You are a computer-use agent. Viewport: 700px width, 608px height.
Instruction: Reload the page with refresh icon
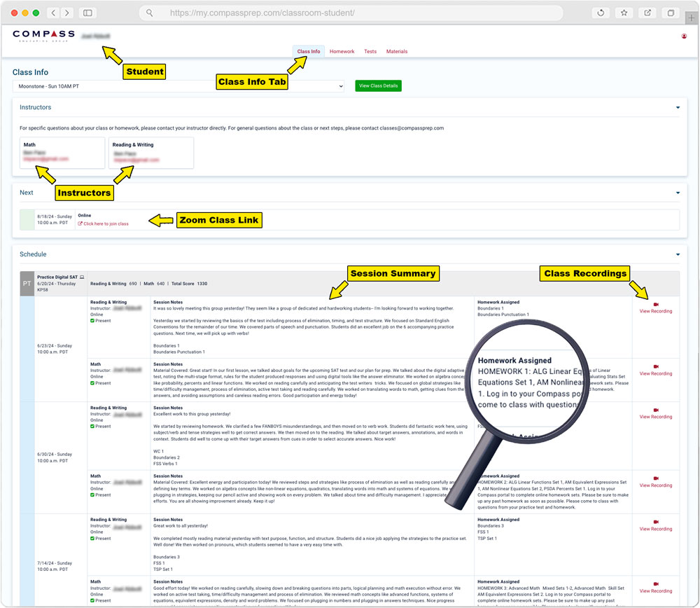click(x=601, y=13)
